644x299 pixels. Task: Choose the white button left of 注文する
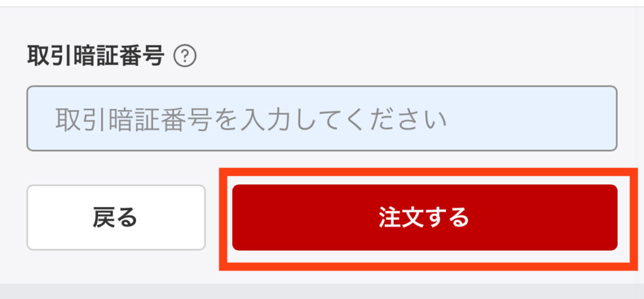(x=116, y=217)
